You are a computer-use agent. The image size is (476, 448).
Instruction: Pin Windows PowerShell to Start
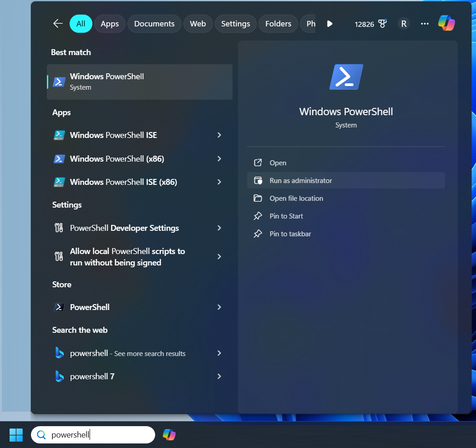click(286, 216)
